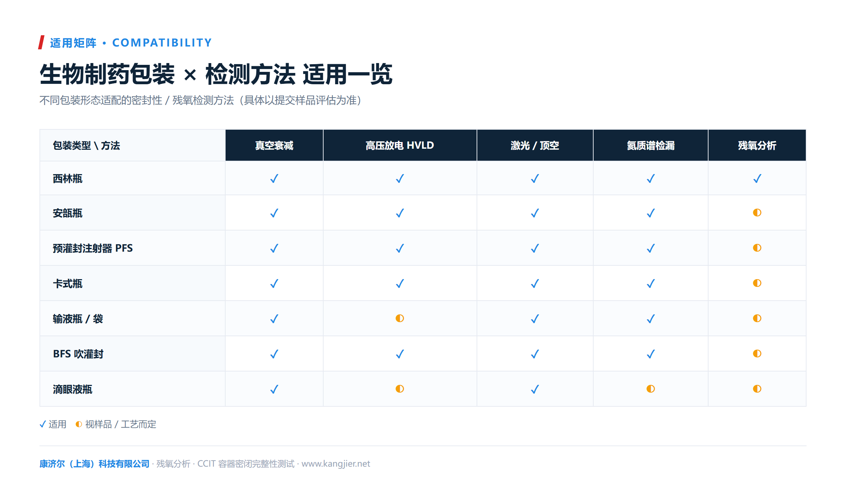
Task: Click the subtitle starting with 不同包装形态适配
Action: [x=201, y=100]
